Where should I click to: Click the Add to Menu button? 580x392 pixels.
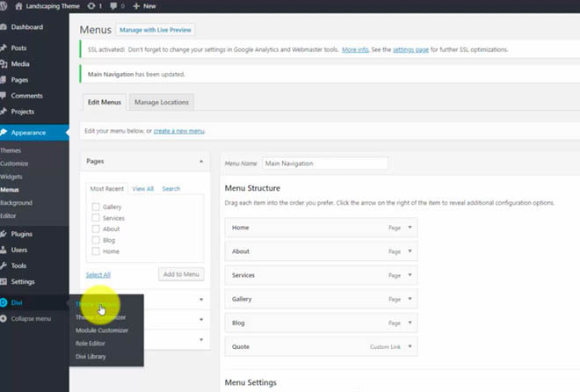coord(181,274)
